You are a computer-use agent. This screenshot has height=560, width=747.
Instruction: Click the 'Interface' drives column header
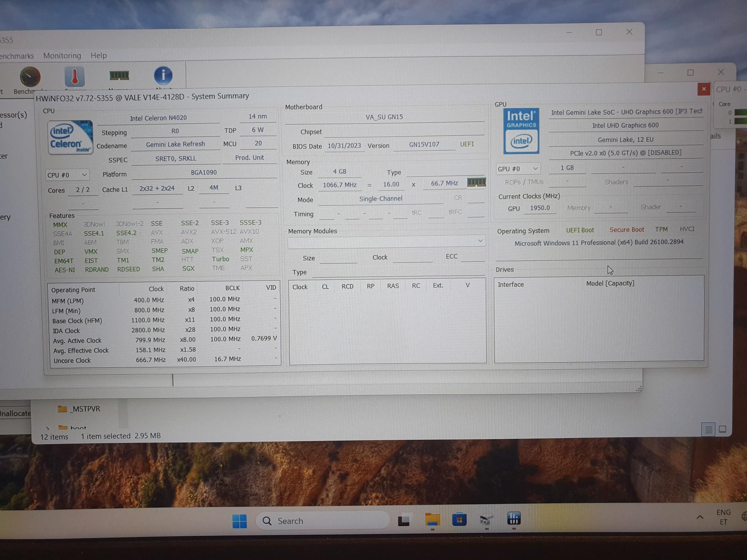pos(511,284)
